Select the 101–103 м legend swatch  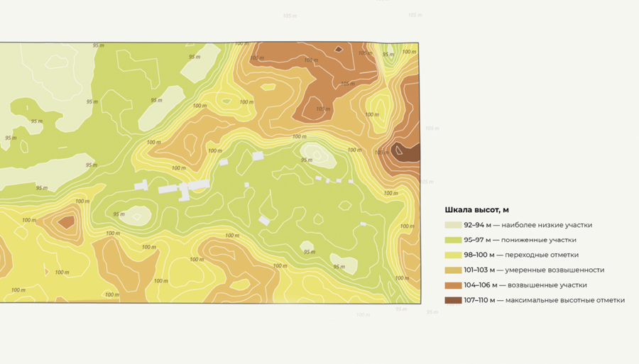pos(453,270)
